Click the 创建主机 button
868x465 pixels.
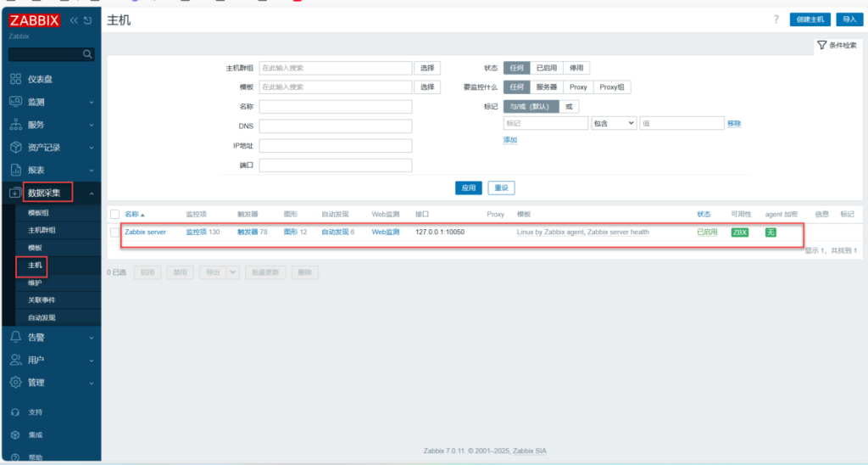click(x=810, y=20)
